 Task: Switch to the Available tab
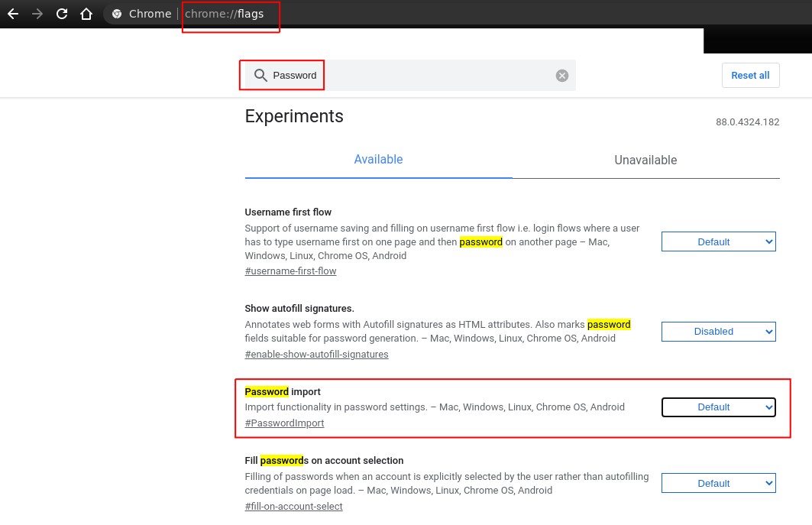[x=378, y=160]
